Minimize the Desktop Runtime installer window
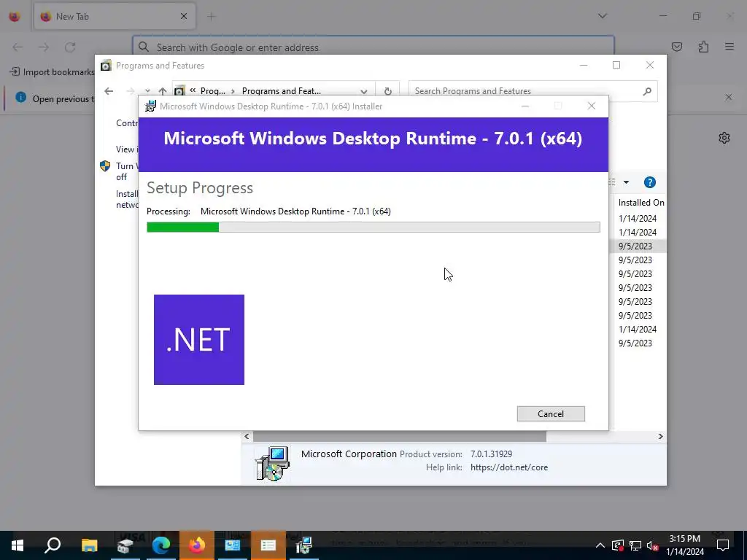 [525, 106]
